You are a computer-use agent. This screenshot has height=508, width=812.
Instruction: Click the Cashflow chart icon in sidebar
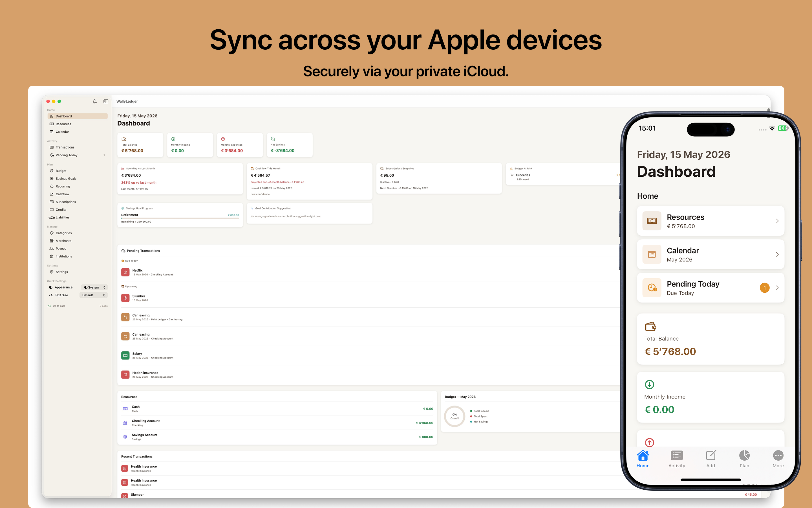(x=52, y=194)
